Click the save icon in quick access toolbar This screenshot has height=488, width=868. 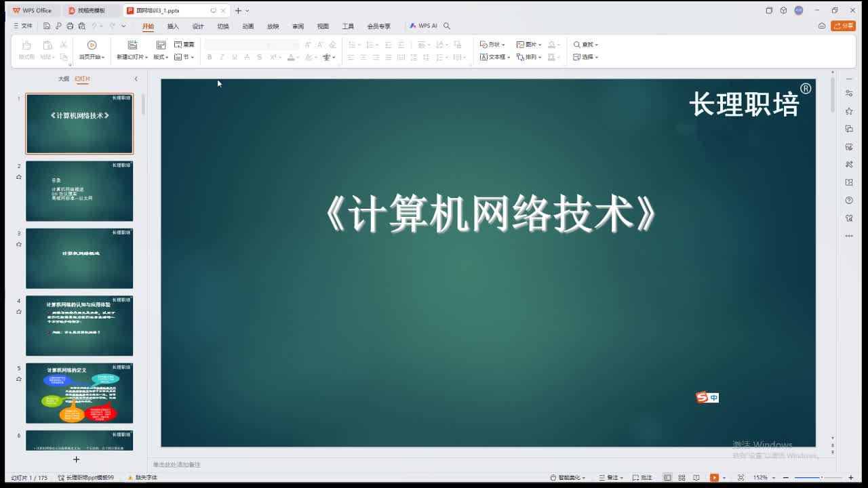[47, 26]
